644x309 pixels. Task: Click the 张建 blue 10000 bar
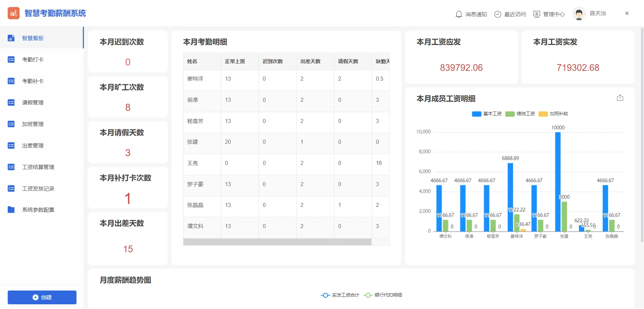558,182
